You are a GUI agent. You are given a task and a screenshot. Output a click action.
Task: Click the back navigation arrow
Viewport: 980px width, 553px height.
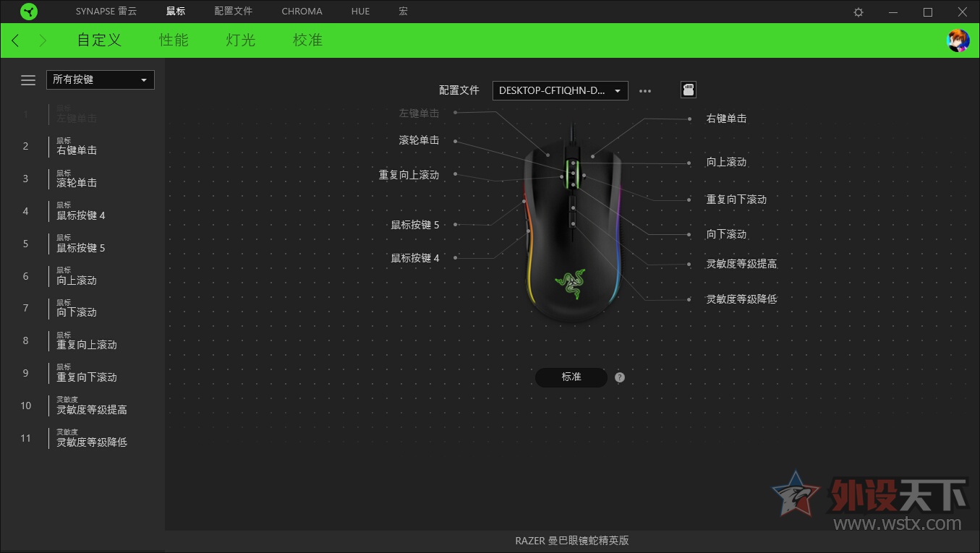coord(14,40)
